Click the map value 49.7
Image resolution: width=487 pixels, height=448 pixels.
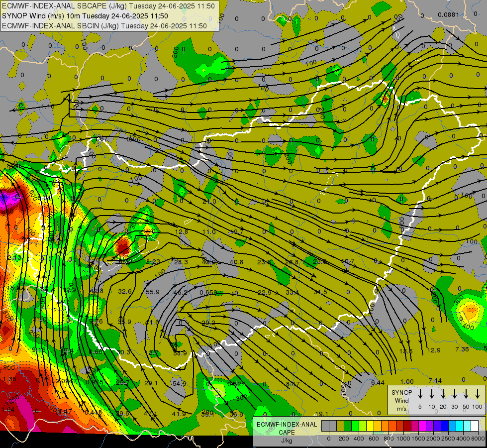coord(237,231)
